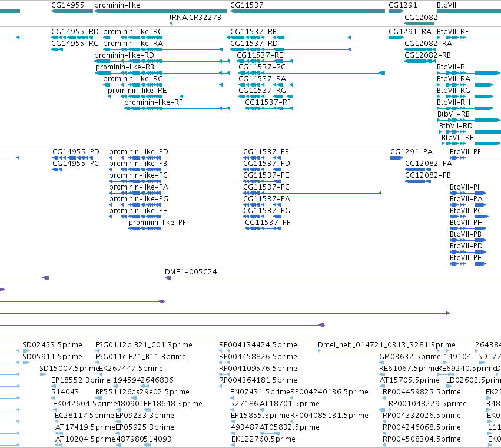Click transcript CG1291-RA
The image size is (501, 448).
pos(410,32)
